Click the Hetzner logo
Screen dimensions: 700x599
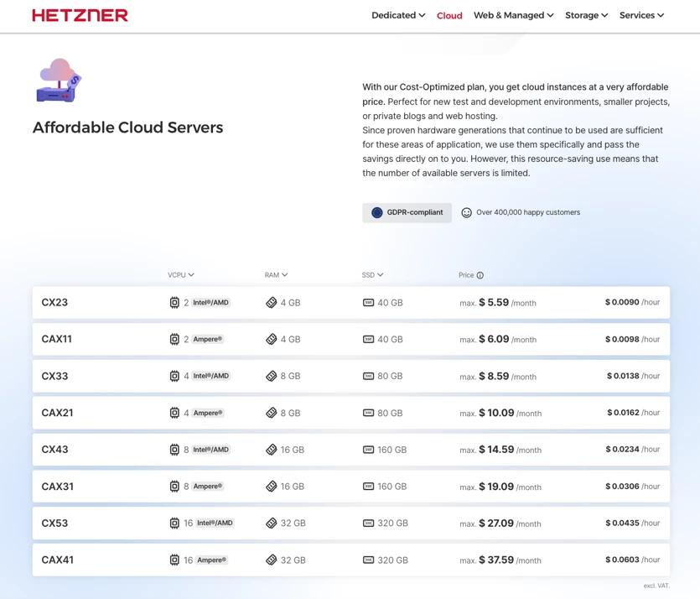[80, 15]
